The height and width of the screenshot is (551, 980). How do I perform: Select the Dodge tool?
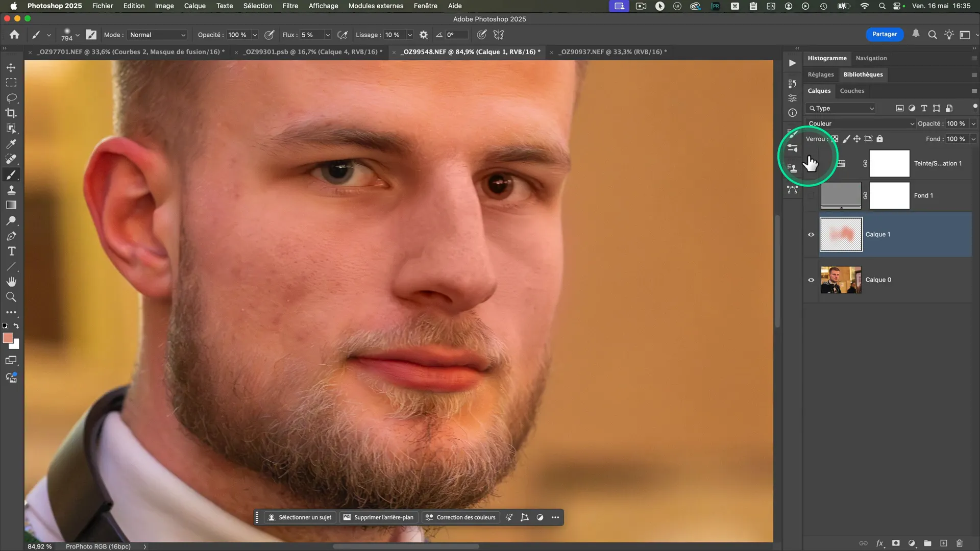click(x=11, y=220)
